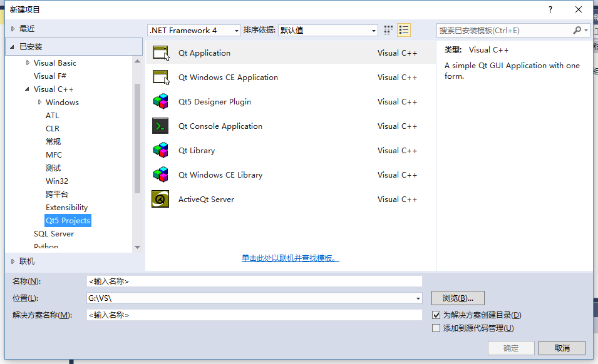The height and width of the screenshot is (364, 598).
Task: Click the search magnifier icon
Action: (x=577, y=30)
